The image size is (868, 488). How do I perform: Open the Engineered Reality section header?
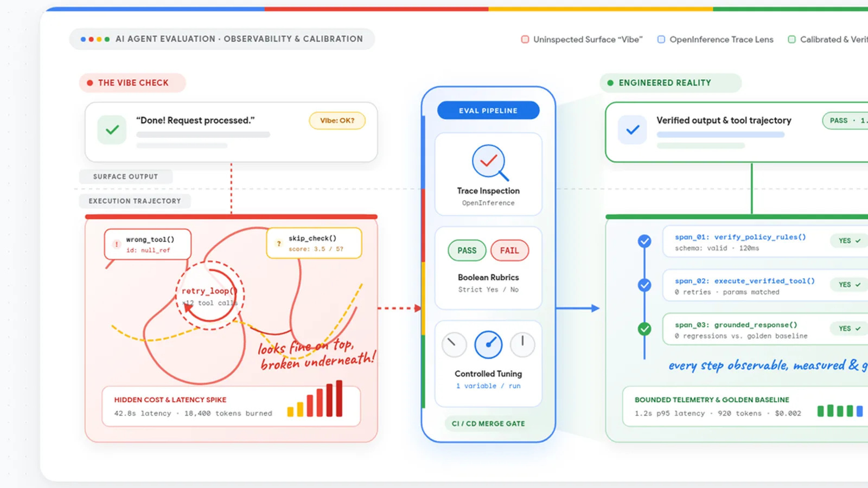[671, 83]
